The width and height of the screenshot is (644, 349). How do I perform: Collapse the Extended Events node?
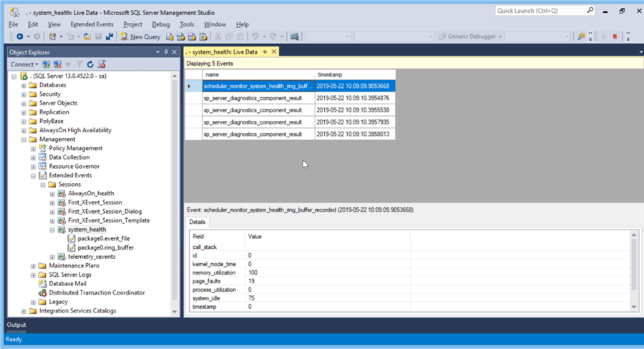pos(33,176)
